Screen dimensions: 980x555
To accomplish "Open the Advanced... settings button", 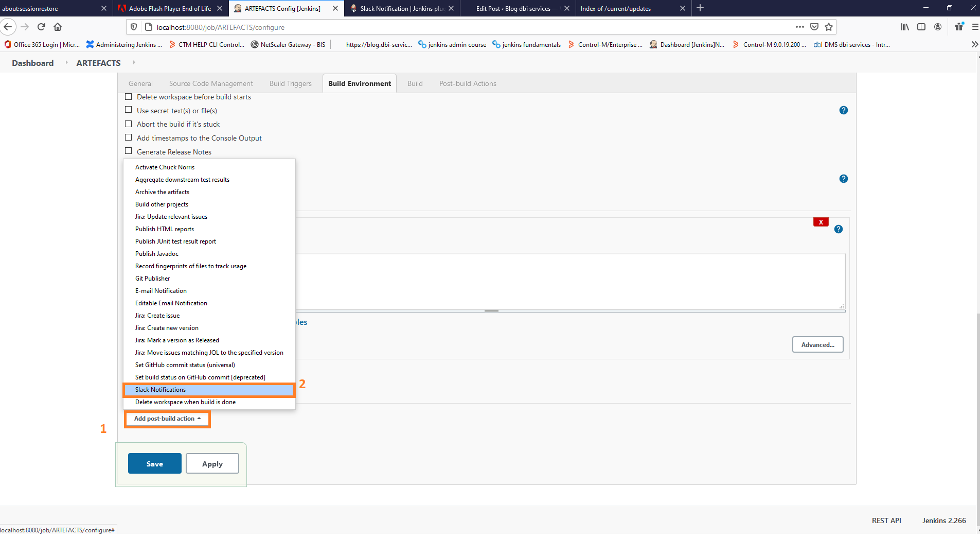I will 818,344.
